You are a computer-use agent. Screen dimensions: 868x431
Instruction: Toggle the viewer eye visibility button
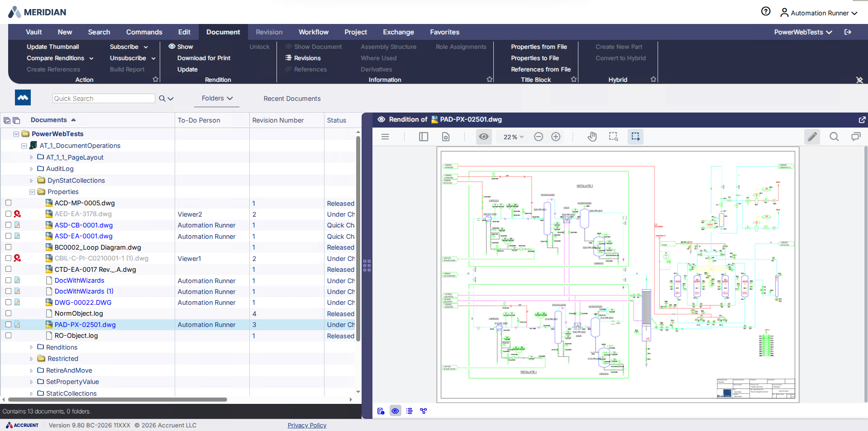click(484, 137)
